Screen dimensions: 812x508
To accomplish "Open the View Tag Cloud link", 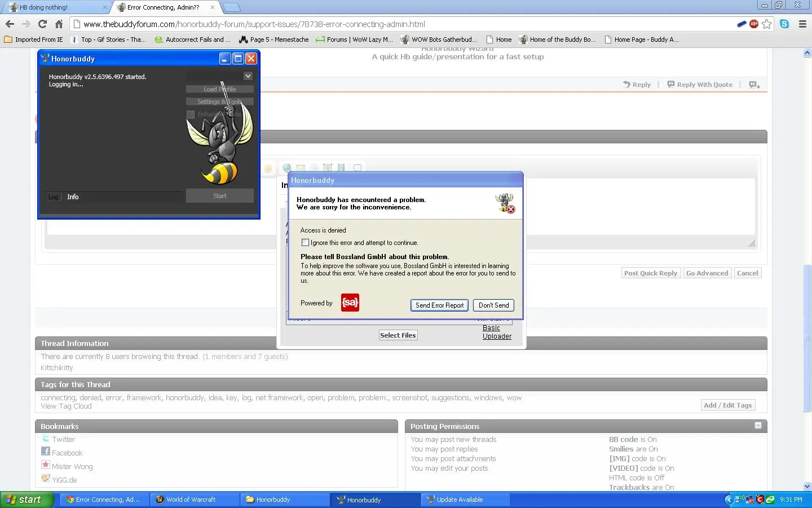I will coord(66,406).
